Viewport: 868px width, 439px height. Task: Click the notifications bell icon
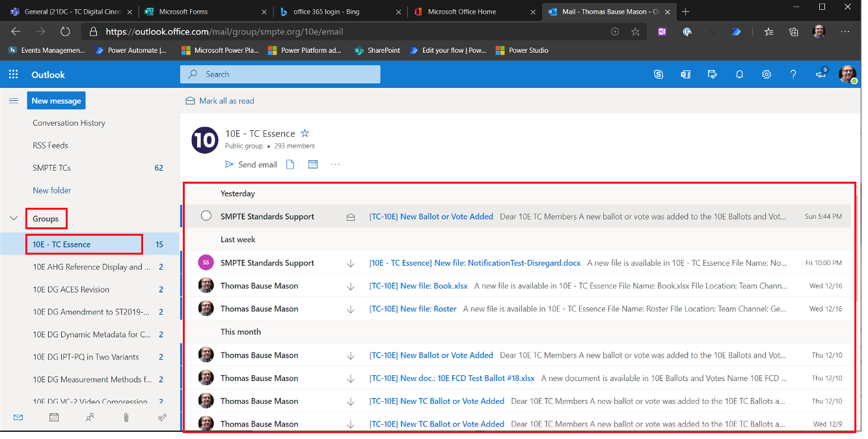click(x=739, y=74)
